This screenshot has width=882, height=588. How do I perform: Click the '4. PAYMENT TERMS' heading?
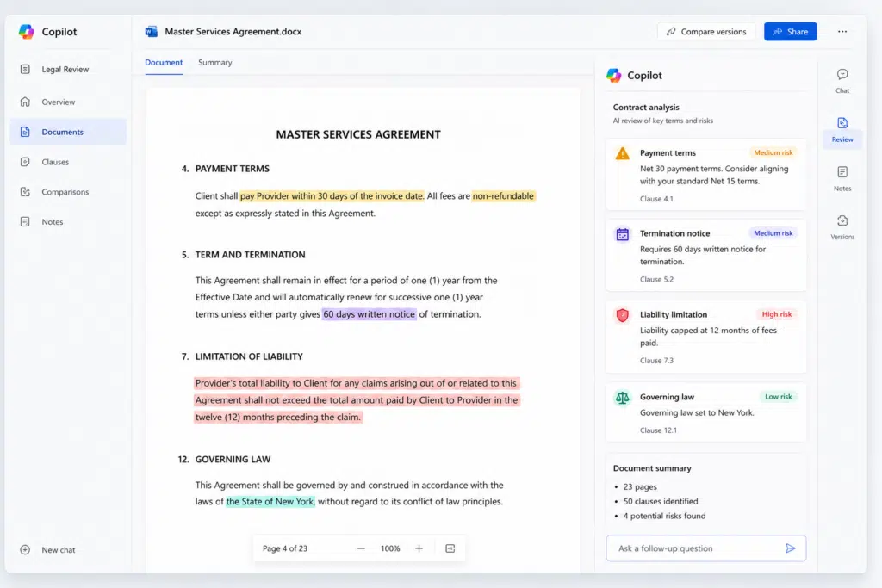pos(226,169)
